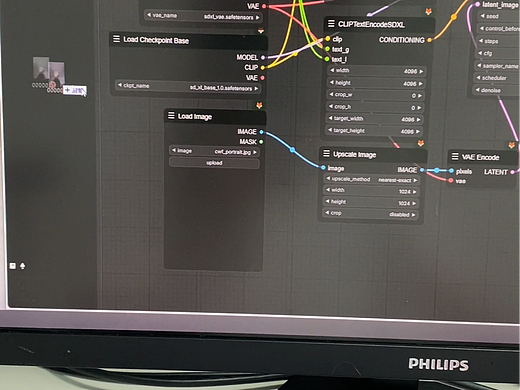Click the upload button in Load Image
This screenshot has width=520, height=390.
[x=214, y=163]
